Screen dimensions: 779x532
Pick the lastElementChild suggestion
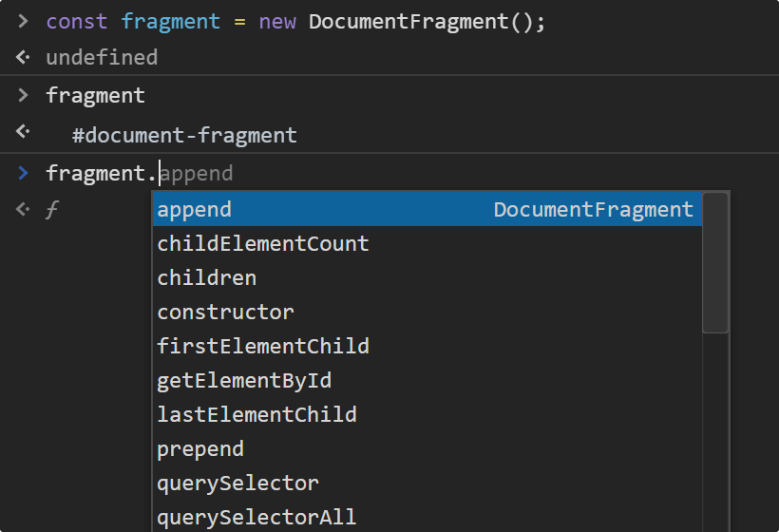pos(257,415)
